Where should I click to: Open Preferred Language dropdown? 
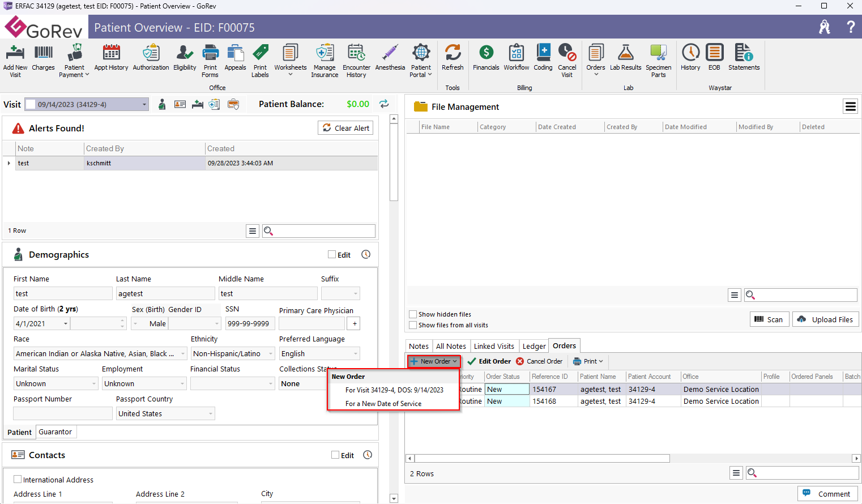(x=356, y=353)
